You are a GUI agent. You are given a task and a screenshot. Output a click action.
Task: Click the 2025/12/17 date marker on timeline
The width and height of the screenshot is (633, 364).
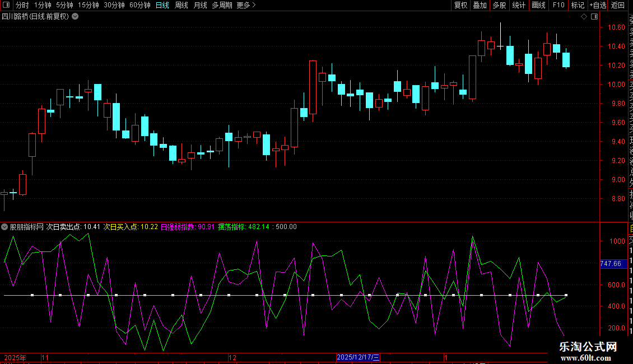pyautogui.click(x=358, y=357)
